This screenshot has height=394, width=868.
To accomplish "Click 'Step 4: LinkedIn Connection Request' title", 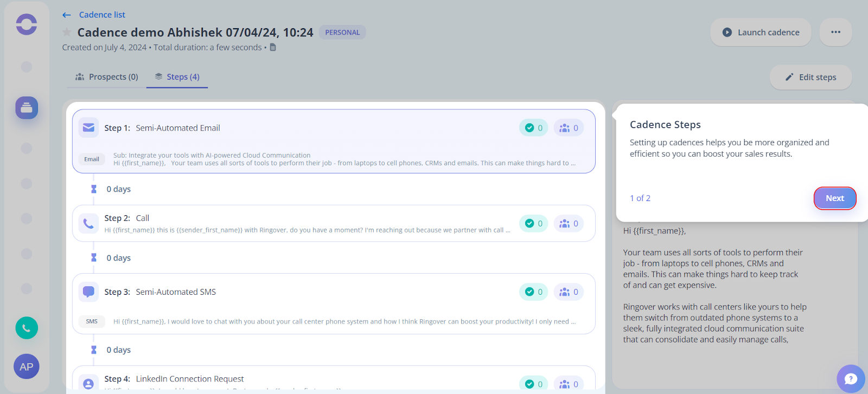I will pos(174,379).
